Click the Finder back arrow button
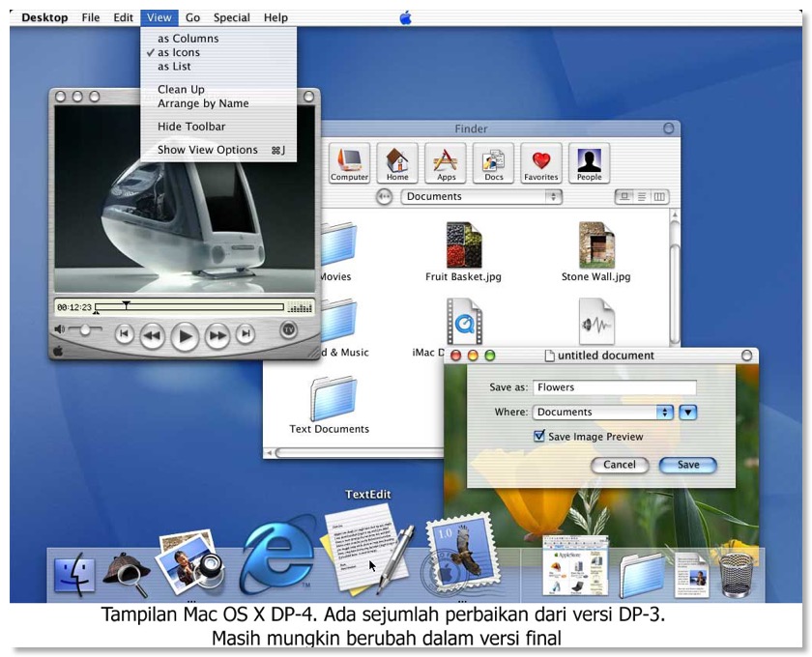 [x=385, y=197]
